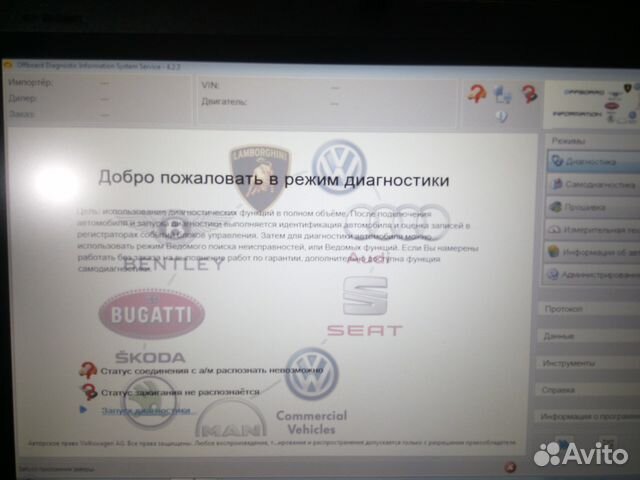Image resolution: width=640 pixels, height=480 pixels.
Task: Expand the Данные section
Action: click(x=589, y=336)
